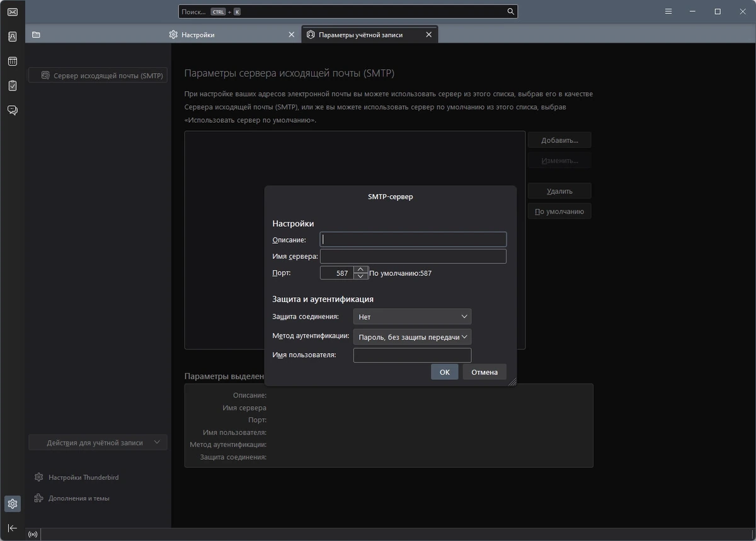Select the Параметры учётной записи tab

click(370, 35)
